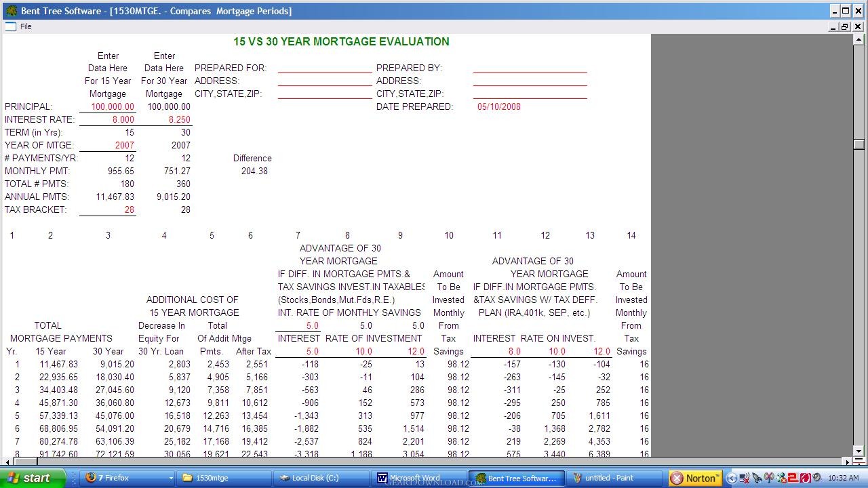
Task: Click the volume speaker tray icon
Action: [x=816, y=478]
